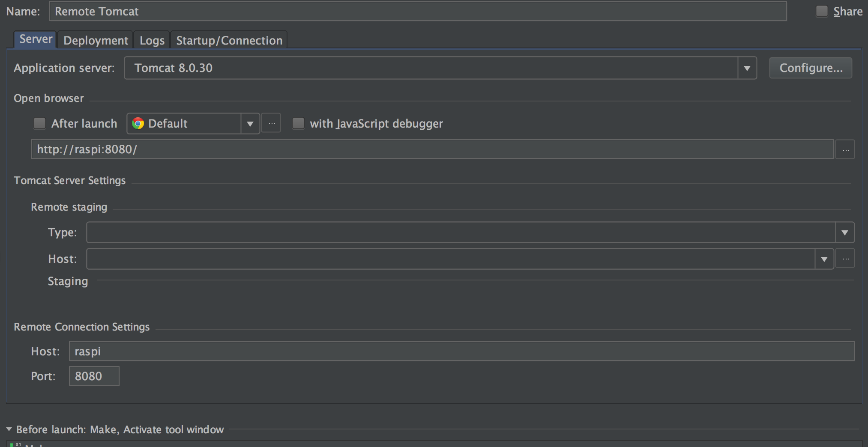This screenshot has width=868, height=447.
Task: Switch to the Deployment tab
Action: pyautogui.click(x=96, y=40)
